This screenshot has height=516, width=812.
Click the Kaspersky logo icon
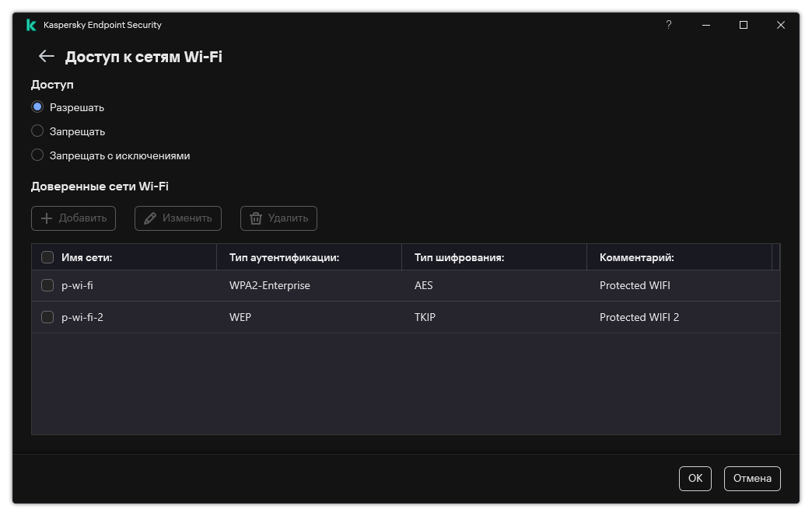31,25
